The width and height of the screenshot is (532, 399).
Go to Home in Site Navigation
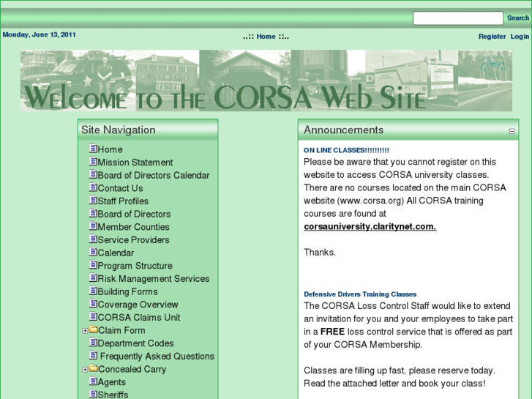point(110,149)
